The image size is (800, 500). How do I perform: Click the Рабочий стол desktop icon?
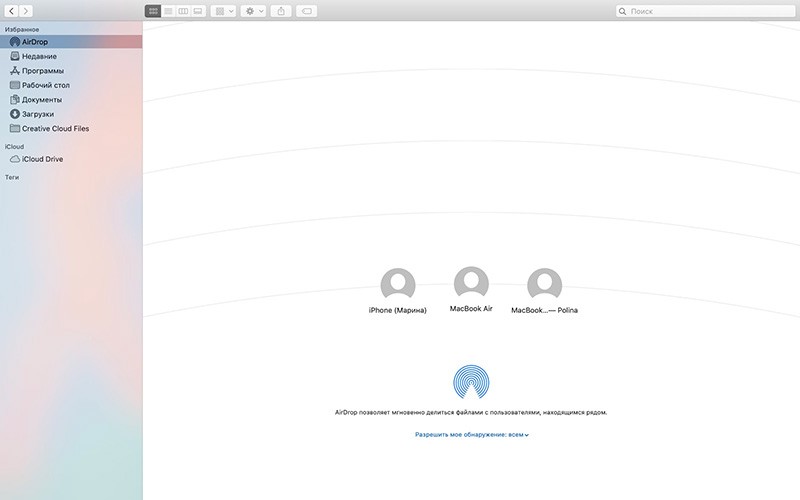(15, 85)
